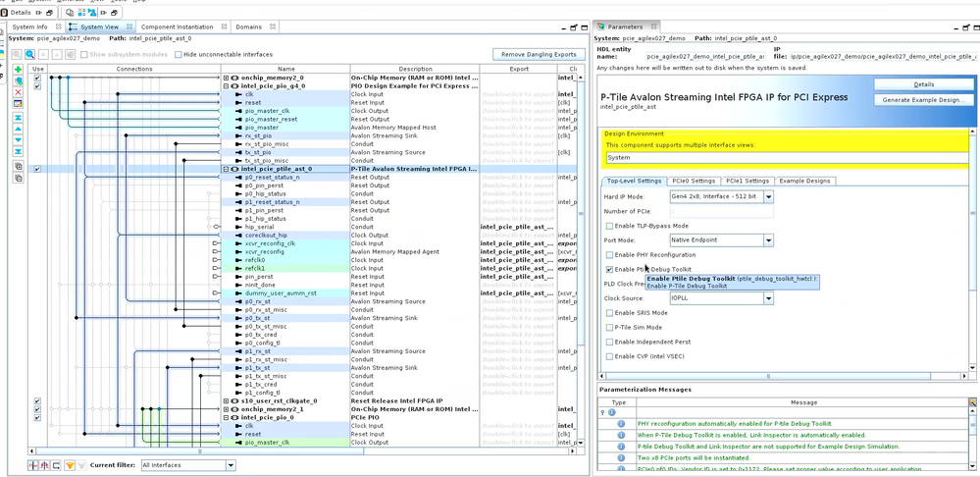Viewport: 980px width, 477px height.
Task: Enable SRIS Mode checkbox
Action: 609,313
